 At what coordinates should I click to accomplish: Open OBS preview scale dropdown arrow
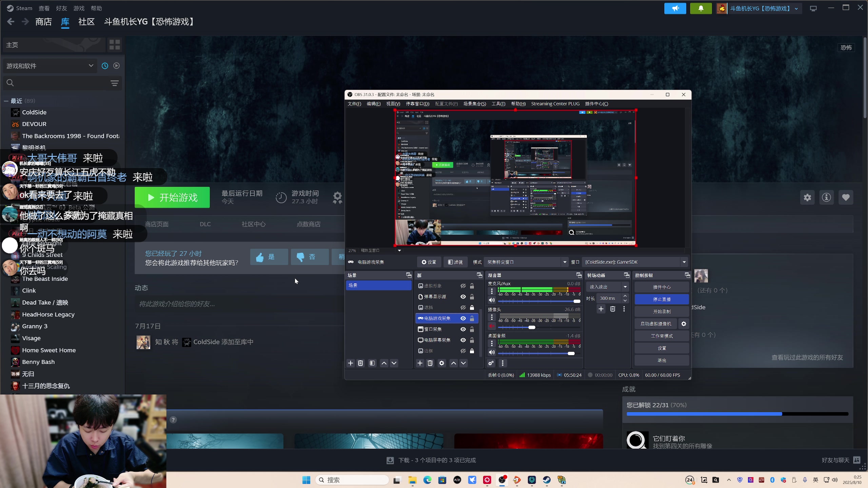[399, 250]
